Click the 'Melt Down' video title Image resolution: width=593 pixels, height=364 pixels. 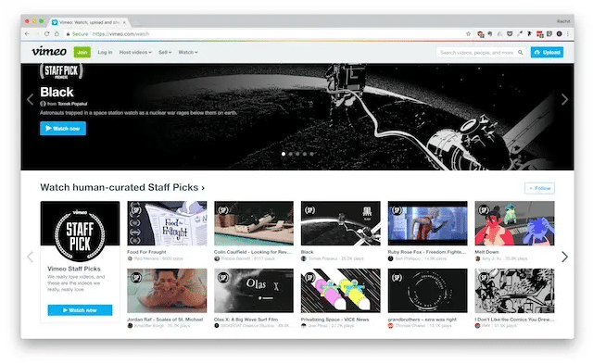(x=486, y=252)
